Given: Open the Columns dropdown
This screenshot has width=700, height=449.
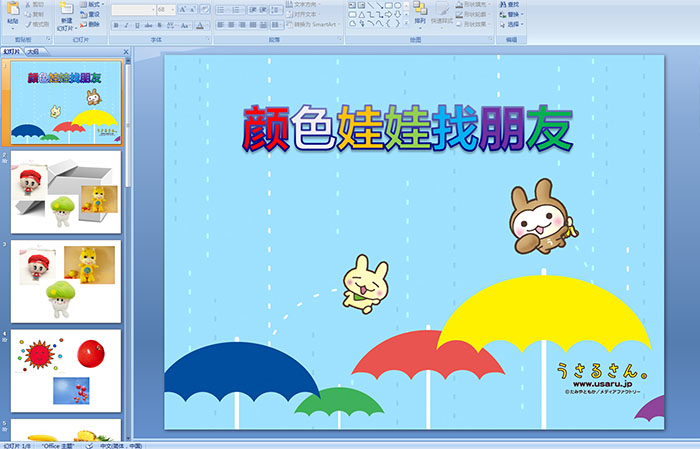Looking at the screenshot, I should 277,25.
